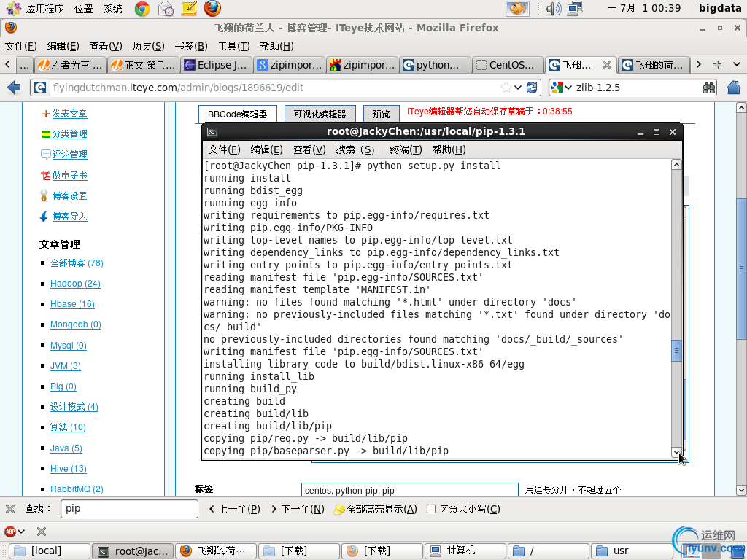This screenshot has width=747, height=560.
Task: Open the RabbitMQ (2) category link
Action: click(x=77, y=489)
